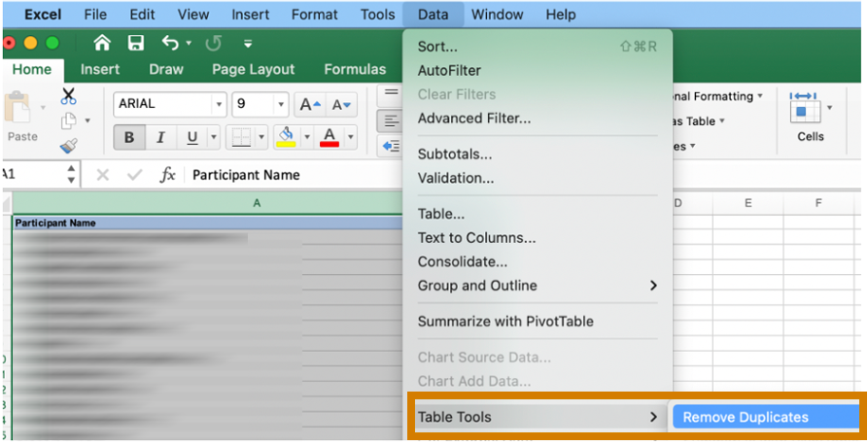868x445 pixels.
Task: Open the Borders dropdown arrow
Action: click(261, 137)
